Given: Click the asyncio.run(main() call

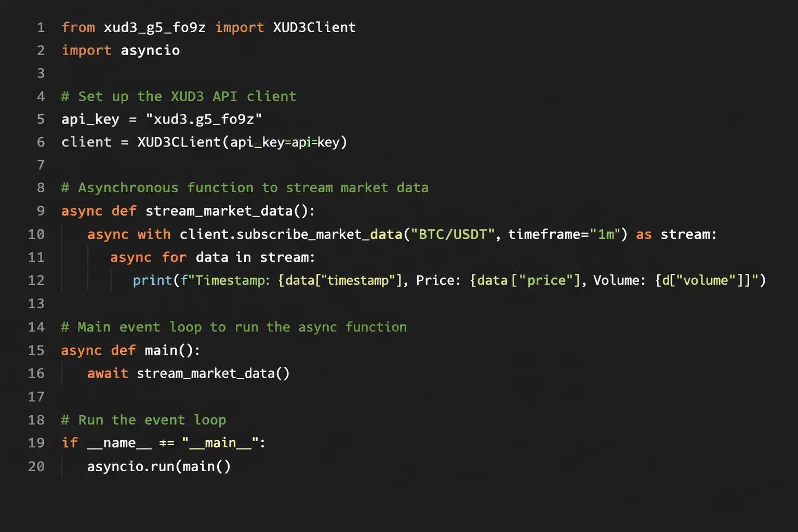Looking at the screenshot, I should click(x=158, y=467).
